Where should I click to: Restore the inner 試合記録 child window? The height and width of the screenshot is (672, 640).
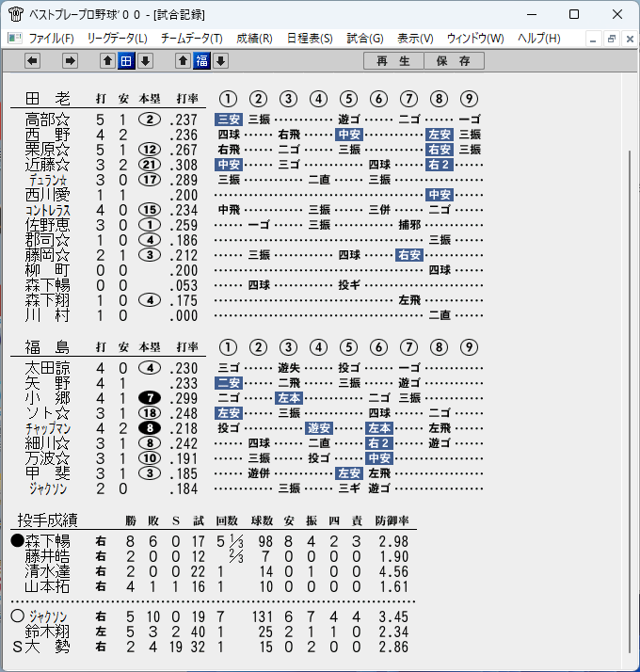coord(611,39)
